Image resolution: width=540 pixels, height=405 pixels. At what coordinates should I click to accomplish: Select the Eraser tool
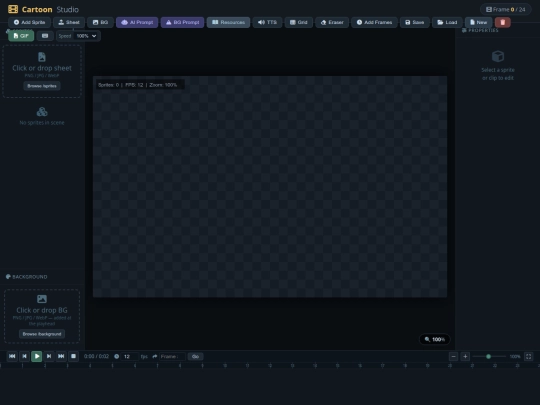(332, 22)
